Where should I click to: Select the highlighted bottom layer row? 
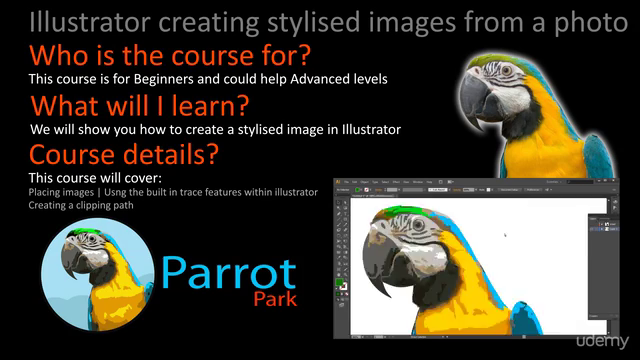pyautogui.click(x=605, y=229)
